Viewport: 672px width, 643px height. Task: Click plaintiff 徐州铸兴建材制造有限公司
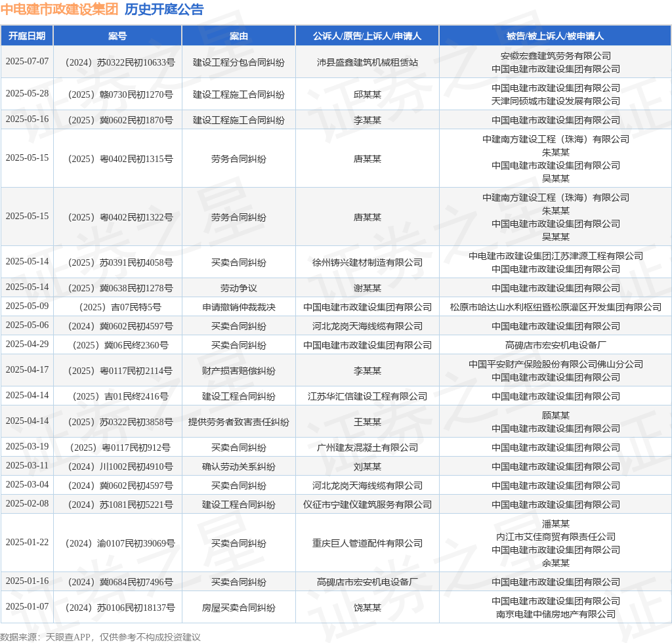[367, 262]
